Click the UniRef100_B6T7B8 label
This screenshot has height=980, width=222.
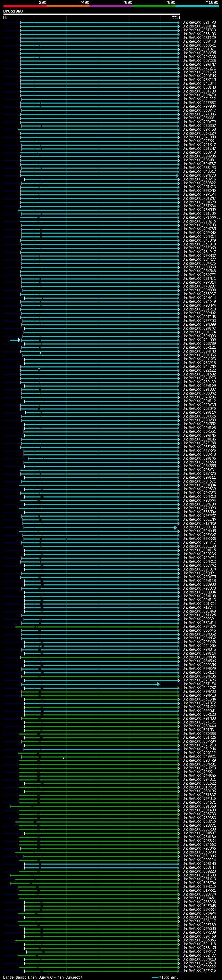[x=199, y=91]
